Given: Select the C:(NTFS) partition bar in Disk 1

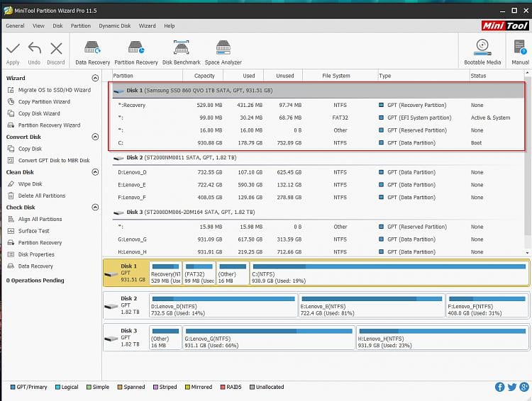Looking at the screenshot, I should [x=389, y=273].
